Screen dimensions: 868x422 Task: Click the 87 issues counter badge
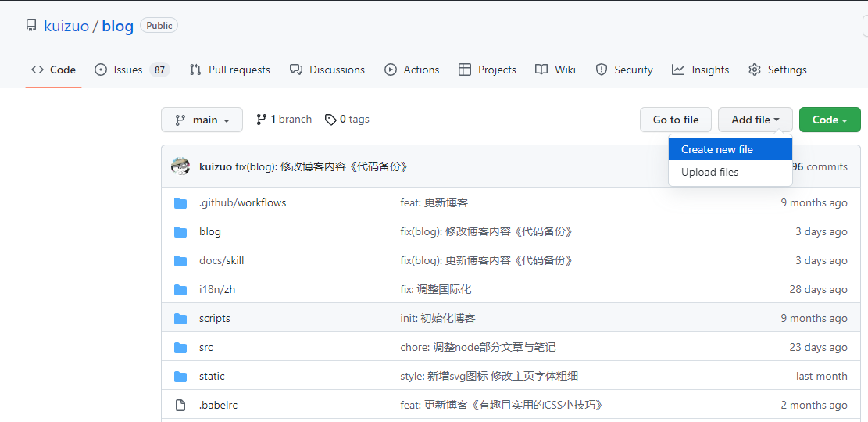tap(159, 70)
